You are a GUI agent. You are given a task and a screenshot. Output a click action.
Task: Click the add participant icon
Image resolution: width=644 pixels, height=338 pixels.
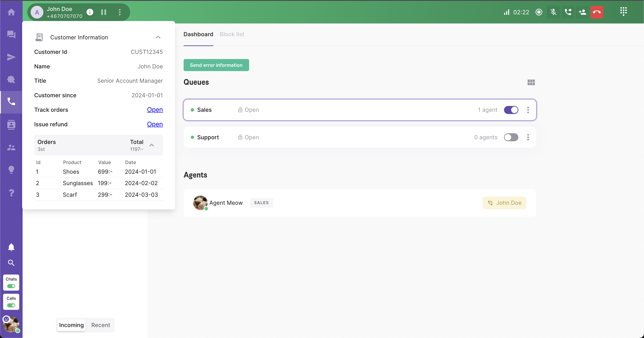(x=582, y=12)
